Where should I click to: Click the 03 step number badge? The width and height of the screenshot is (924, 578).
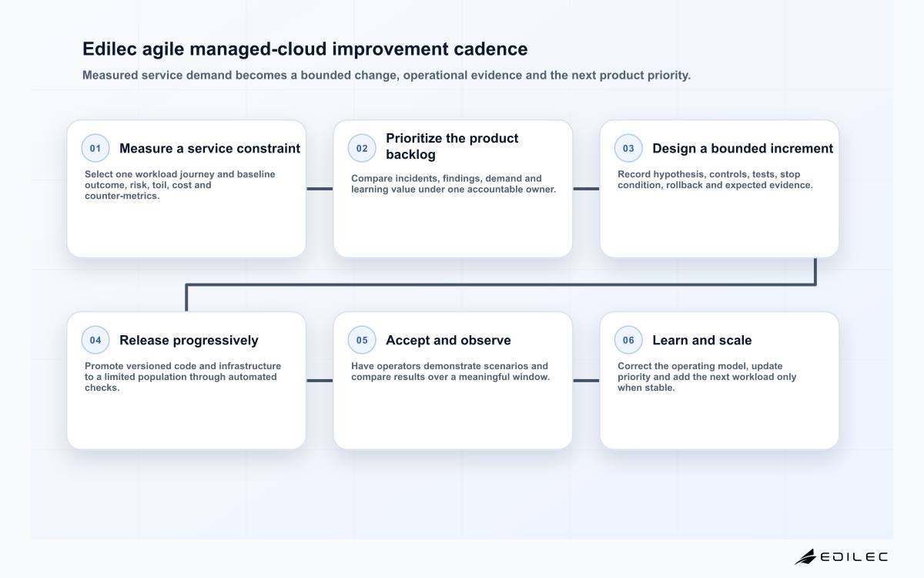click(628, 149)
